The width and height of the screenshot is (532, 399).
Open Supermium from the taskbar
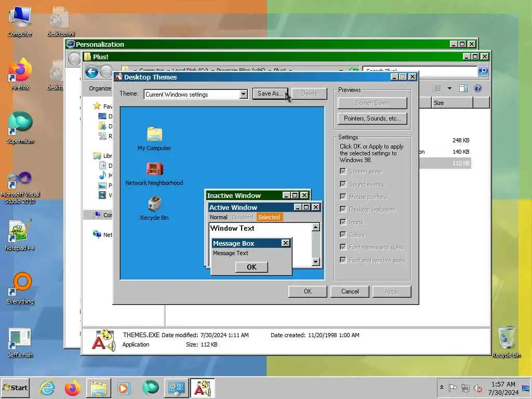point(150,388)
